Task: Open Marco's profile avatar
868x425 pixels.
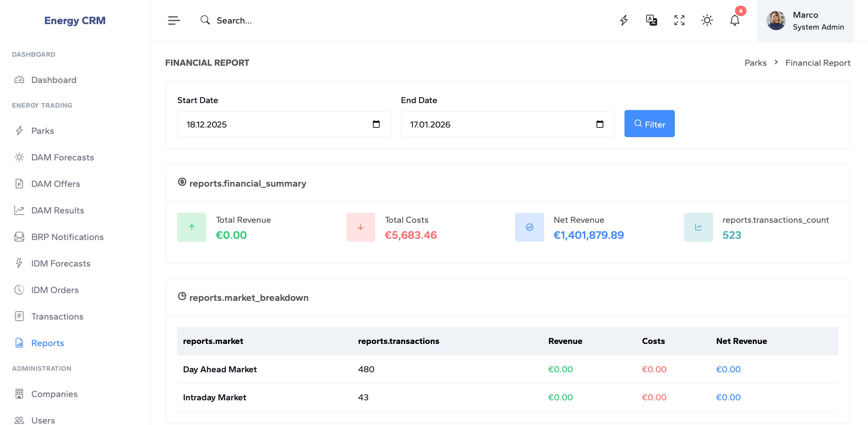Action: click(776, 20)
